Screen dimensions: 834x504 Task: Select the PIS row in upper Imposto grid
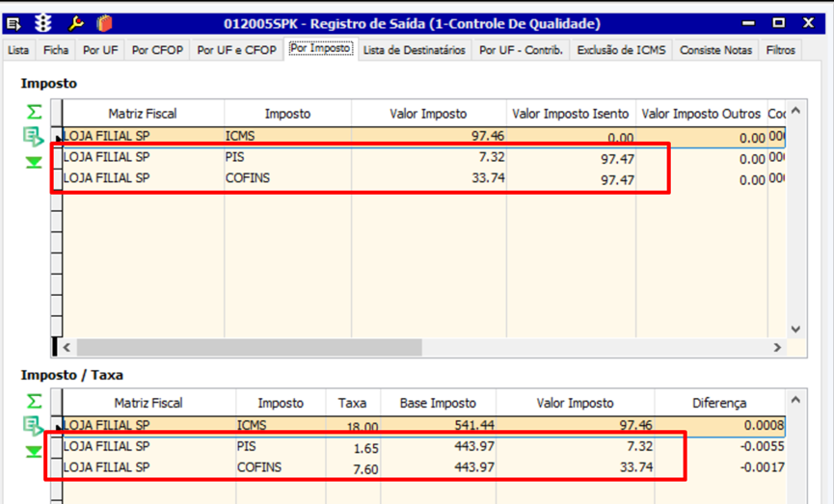pos(423,157)
